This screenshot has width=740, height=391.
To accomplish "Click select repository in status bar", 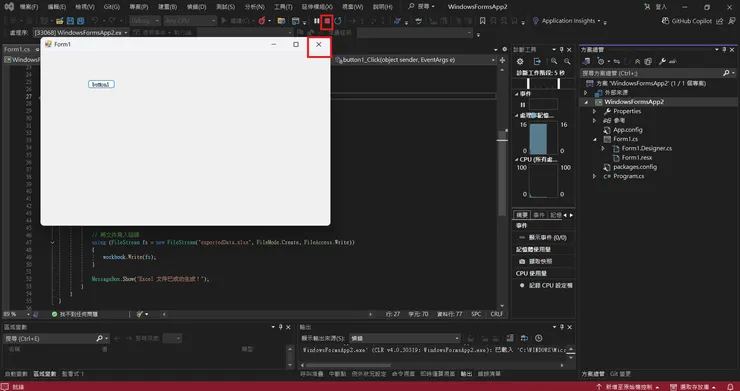I will click(693, 387).
